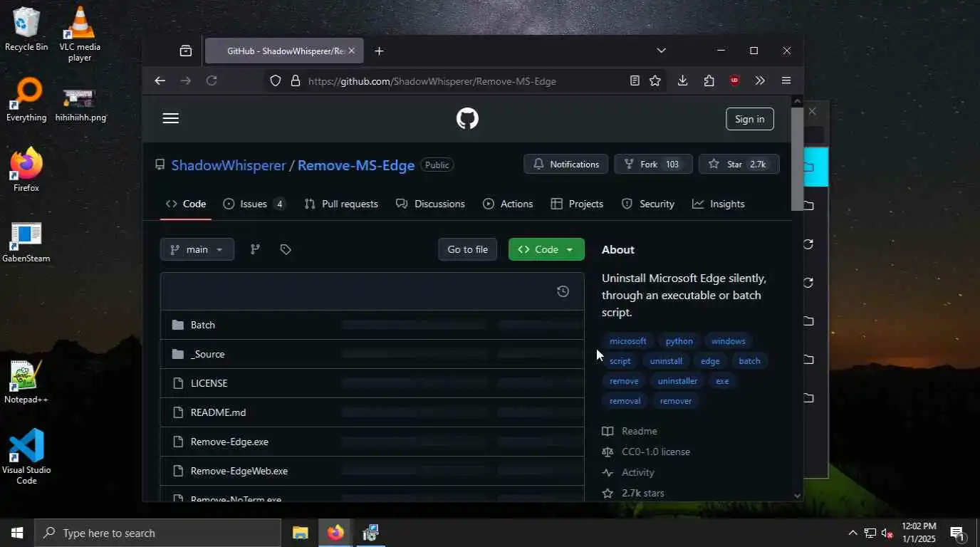Fork the repository
This screenshot has height=547, width=980.
653,165
